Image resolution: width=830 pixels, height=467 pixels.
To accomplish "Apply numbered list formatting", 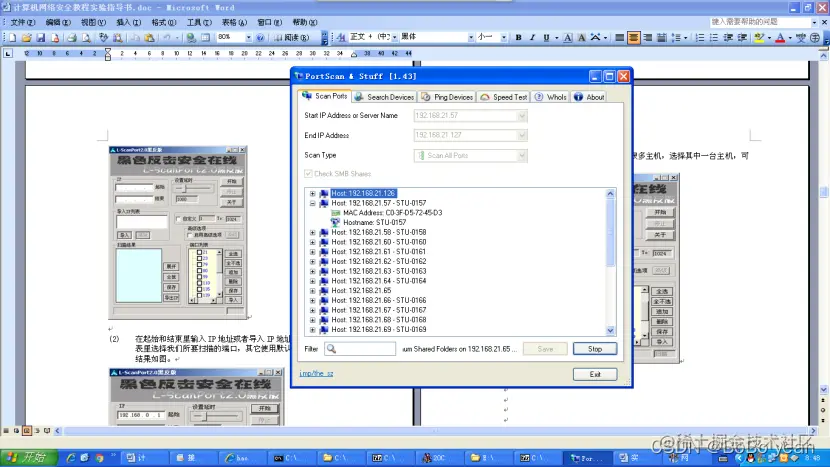I will coord(700,38).
